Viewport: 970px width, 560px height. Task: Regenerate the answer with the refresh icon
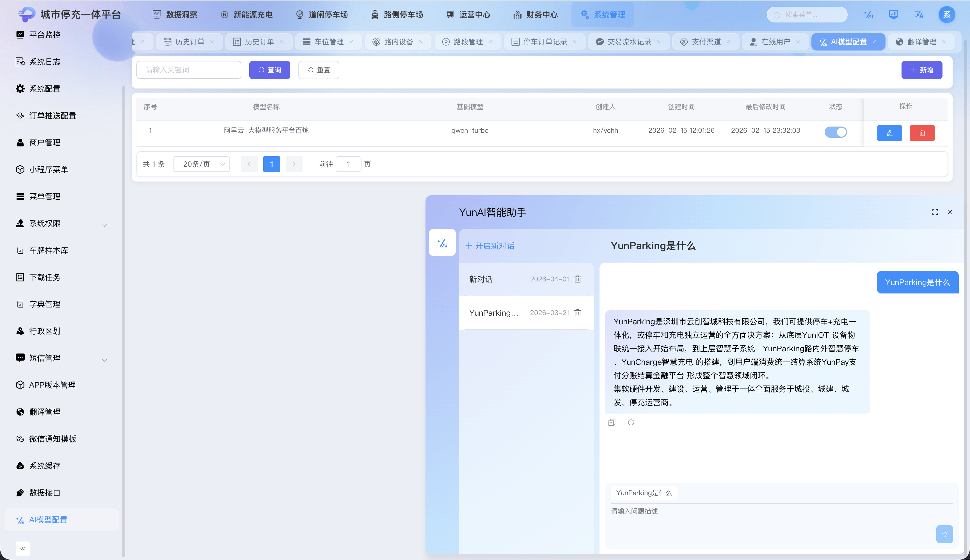pos(631,422)
